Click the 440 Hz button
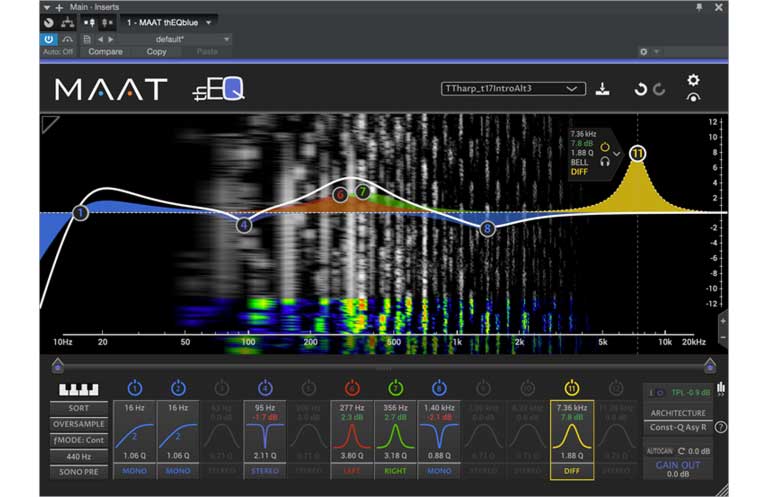768x497 pixels. pos(79,456)
